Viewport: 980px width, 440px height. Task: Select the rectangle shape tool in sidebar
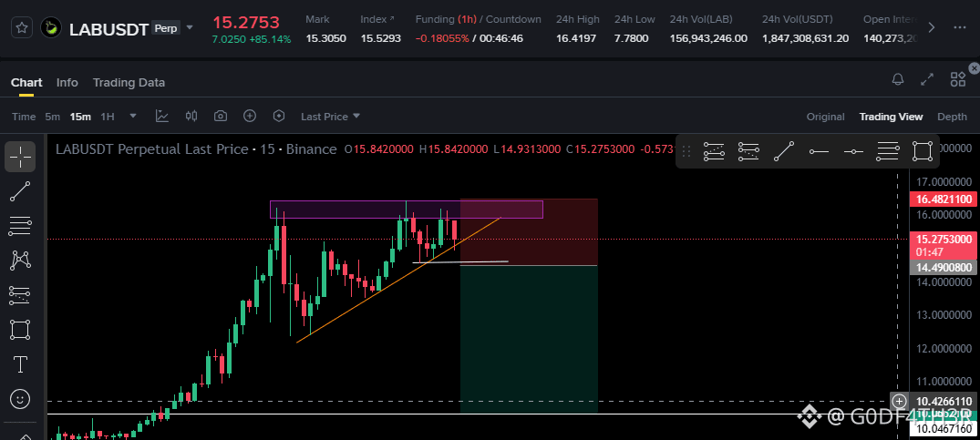pos(20,330)
